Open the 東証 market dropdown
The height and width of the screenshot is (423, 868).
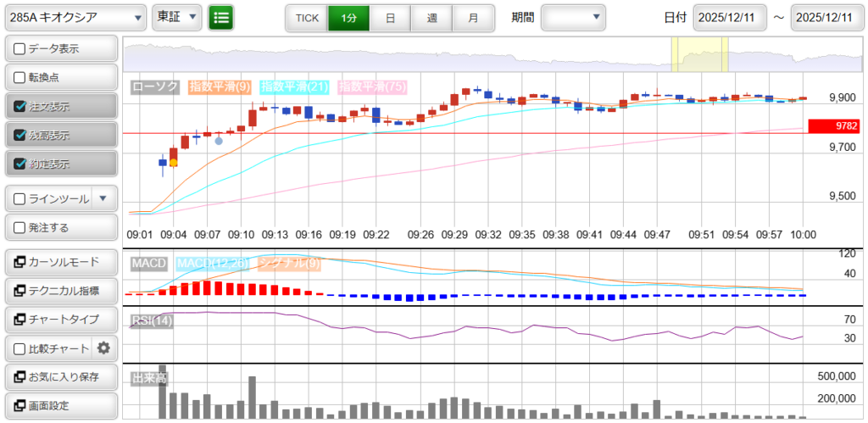point(177,17)
